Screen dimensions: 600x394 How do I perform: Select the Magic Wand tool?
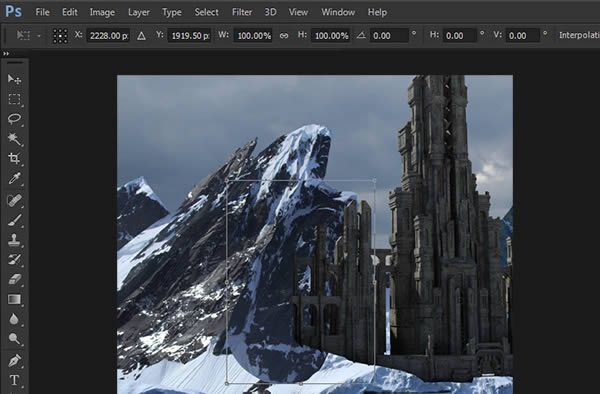[x=14, y=138]
